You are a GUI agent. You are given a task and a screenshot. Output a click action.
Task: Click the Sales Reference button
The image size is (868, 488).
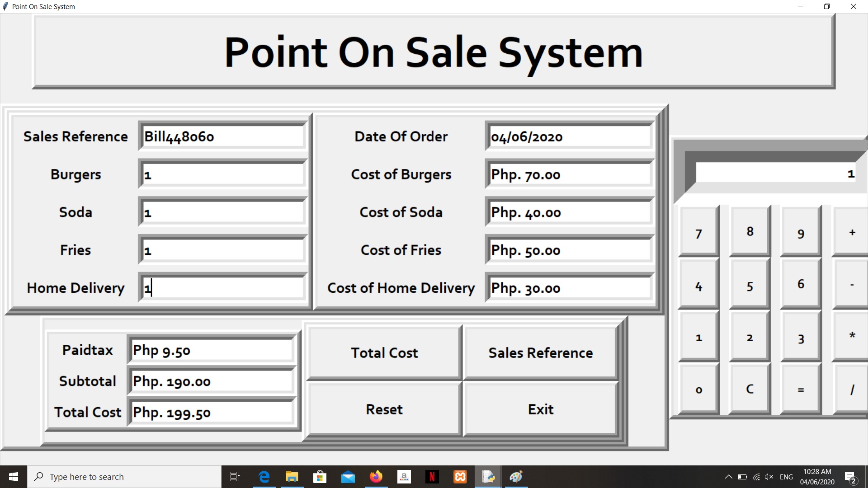point(540,352)
